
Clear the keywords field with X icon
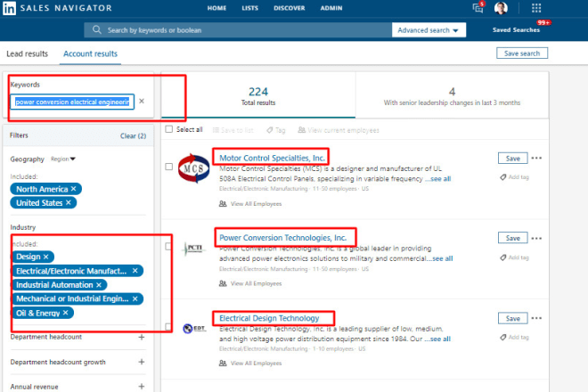pyautogui.click(x=142, y=101)
